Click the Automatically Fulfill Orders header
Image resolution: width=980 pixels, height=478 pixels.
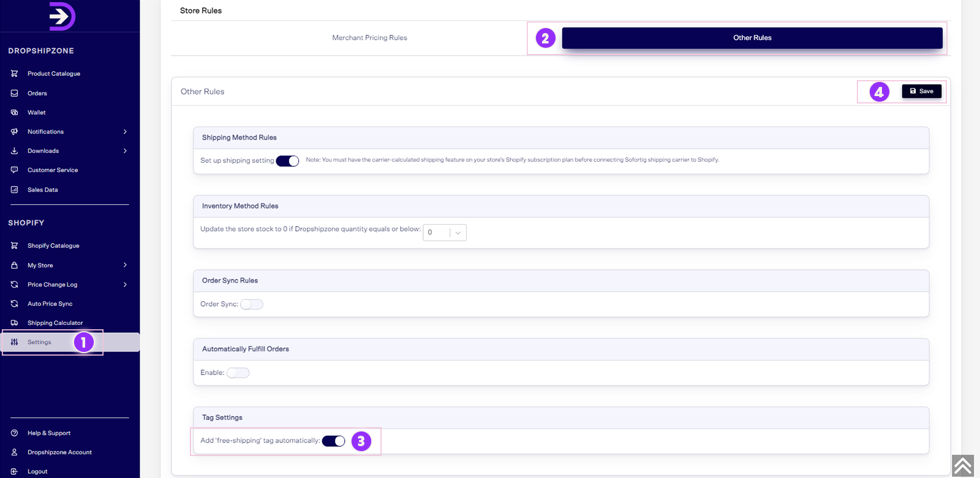(246, 349)
